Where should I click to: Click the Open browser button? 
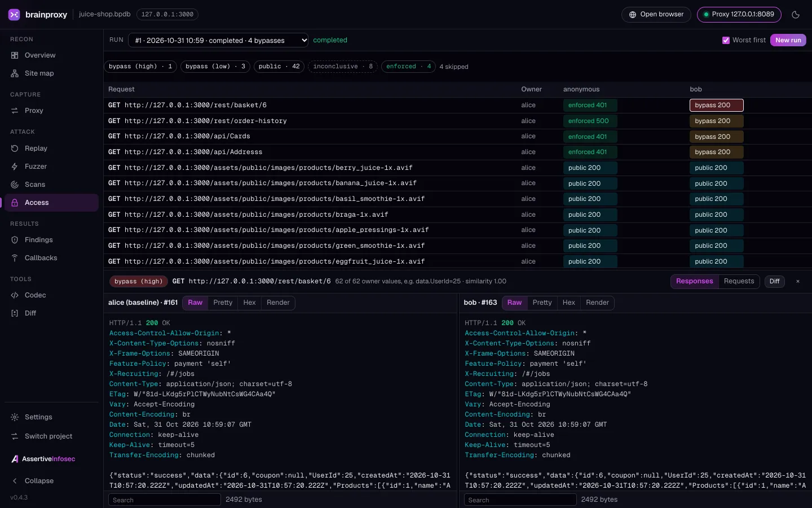tap(656, 15)
